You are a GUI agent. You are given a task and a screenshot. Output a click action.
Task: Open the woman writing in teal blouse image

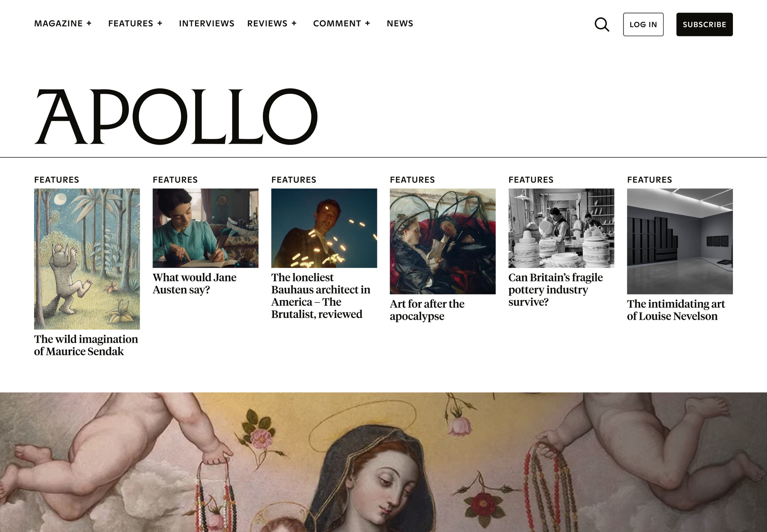206,228
